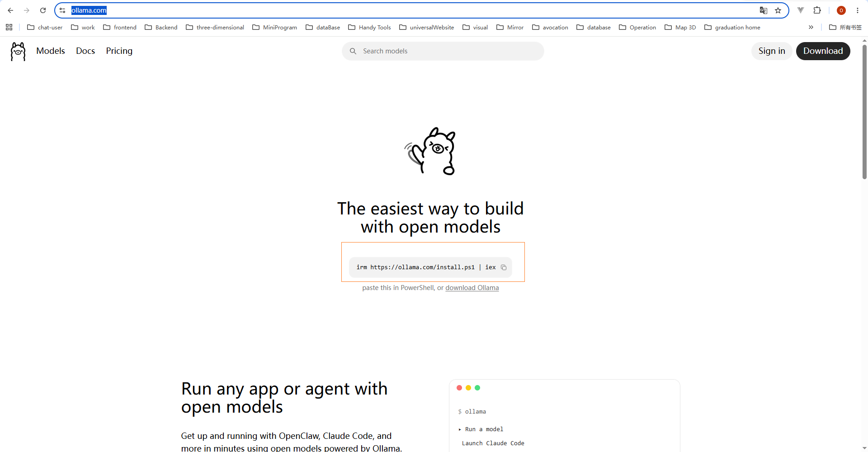Open the MiniProgram bookmark folder
This screenshot has width=868, height=452.
(274, 27)
